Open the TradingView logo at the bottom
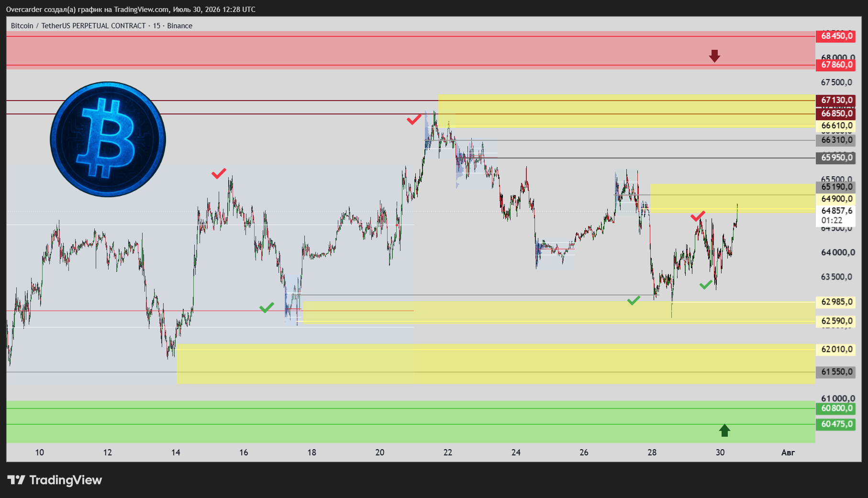Screen dimensions: 868x498 55,480
